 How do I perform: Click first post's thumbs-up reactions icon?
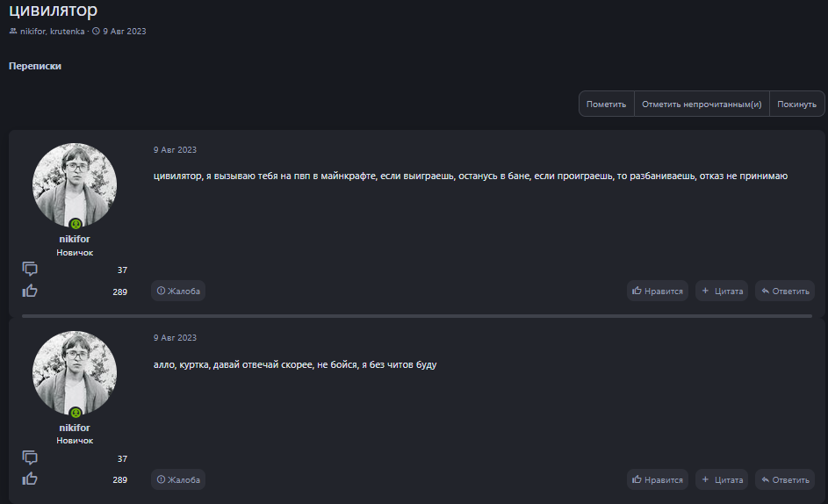point(30,291)
